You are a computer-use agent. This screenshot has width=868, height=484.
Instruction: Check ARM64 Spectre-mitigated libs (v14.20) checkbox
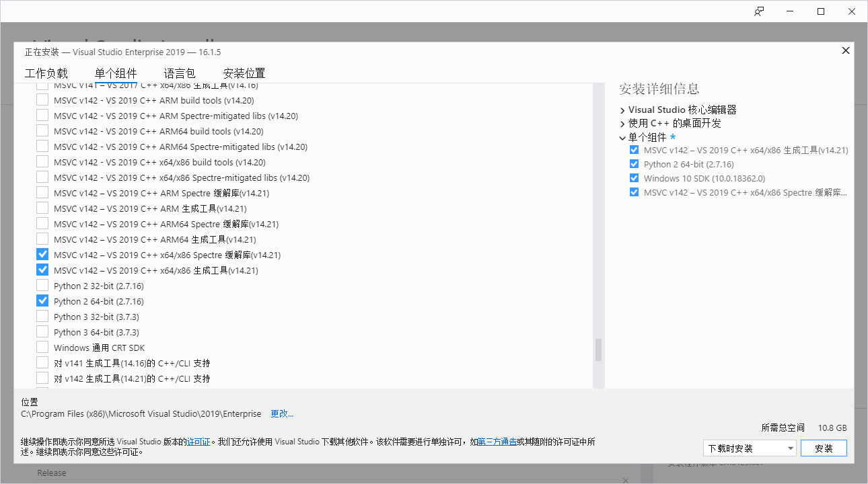(42, 147)
